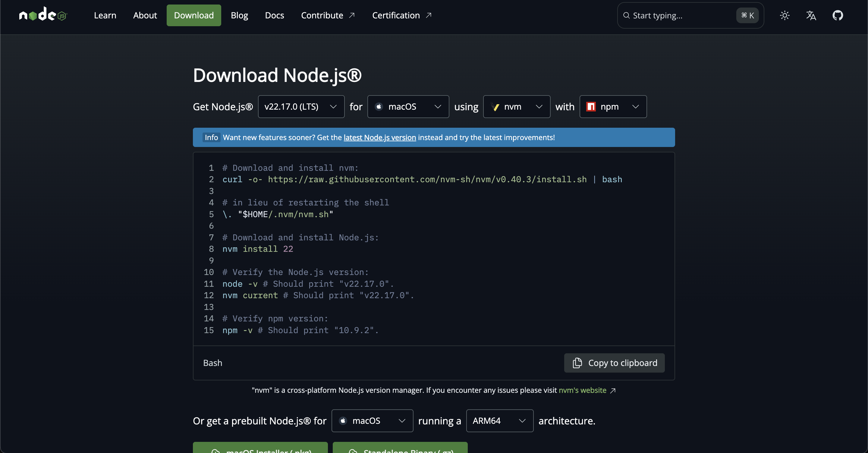Viewport: 868px width, 453px height.
Task: Click the clipboard copy icon
Action: [x=577, y=363]
